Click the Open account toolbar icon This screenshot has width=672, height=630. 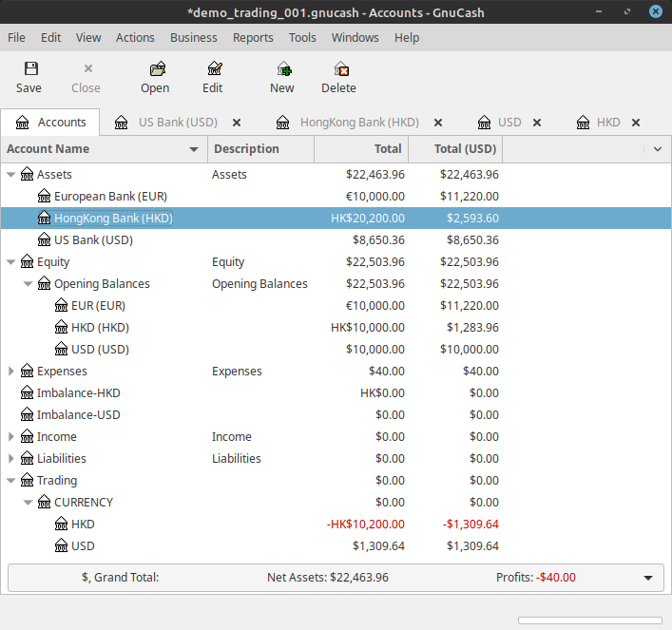pyautogui.click(x=157, y=69)
